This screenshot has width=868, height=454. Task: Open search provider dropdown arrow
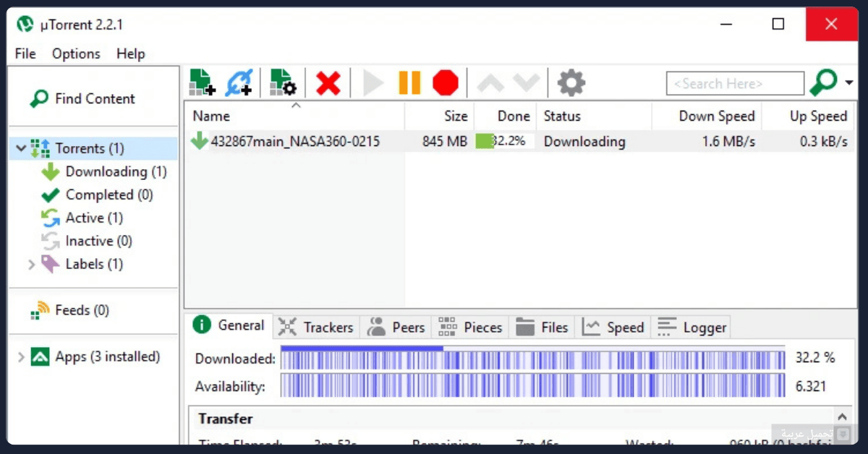coord(848,83)
